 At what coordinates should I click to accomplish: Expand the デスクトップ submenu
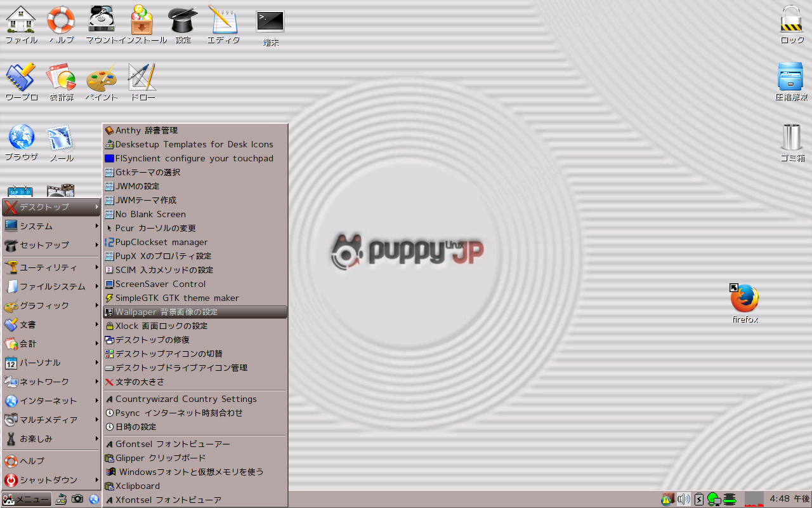click(51, 207)
